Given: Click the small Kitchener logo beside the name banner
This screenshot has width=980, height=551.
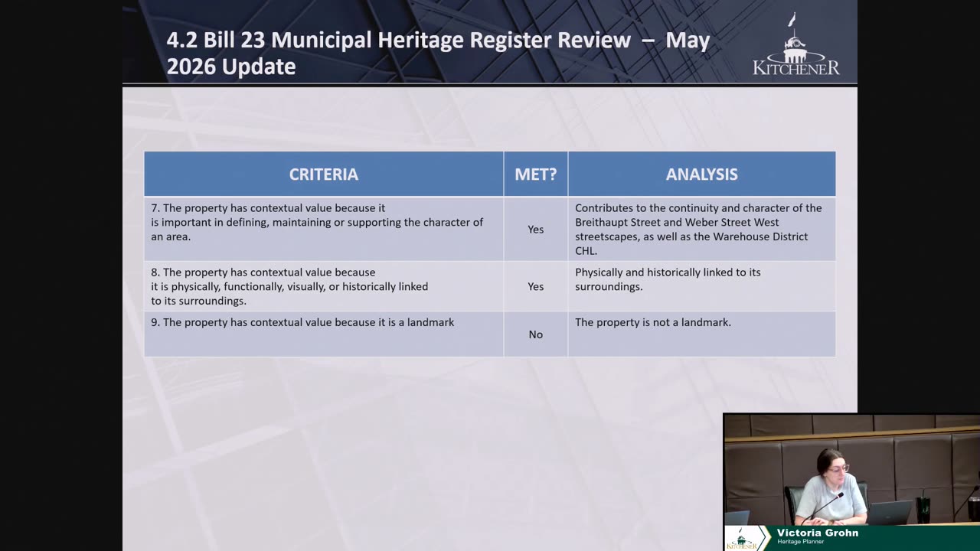Looking at the screenshot, I should click(742, 540).
